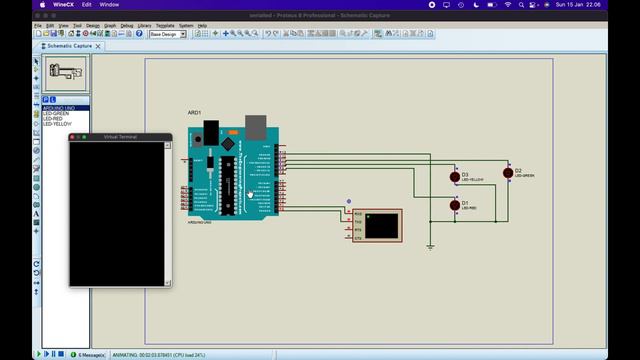640x360 pixels.
Task: Open the WineCX macOS menu
Action: click(63, 5)
